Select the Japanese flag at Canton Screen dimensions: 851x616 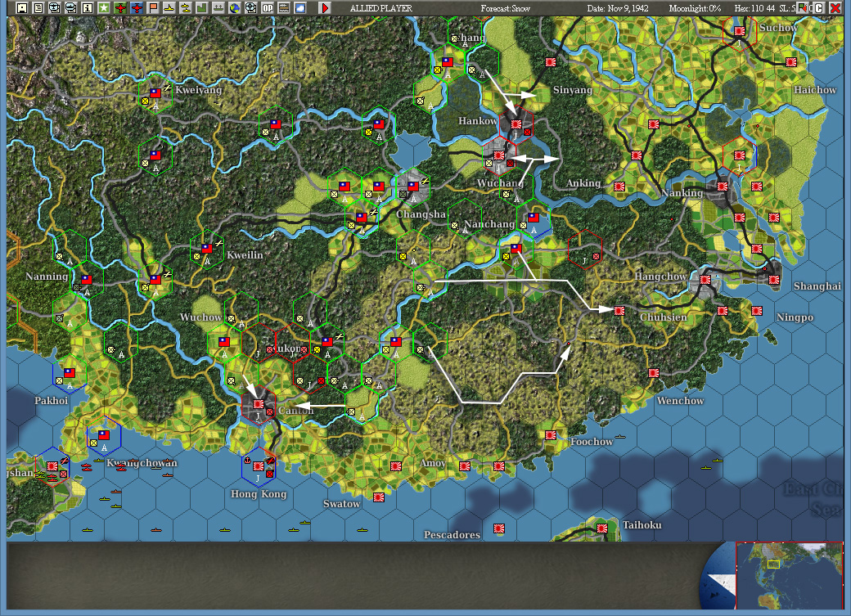[259, 404]
